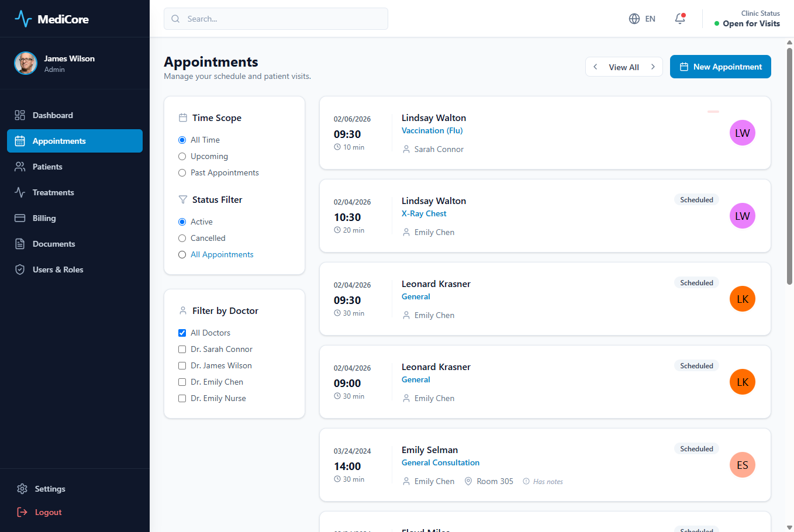Image resolution: width=794 pixels, height=532 pixels.
Task: Open notifications bell
Action: [680, 19]
